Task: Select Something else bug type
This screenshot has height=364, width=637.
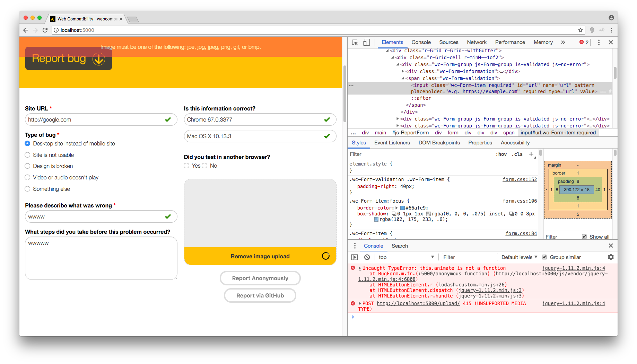Action: tap(27, 189)
